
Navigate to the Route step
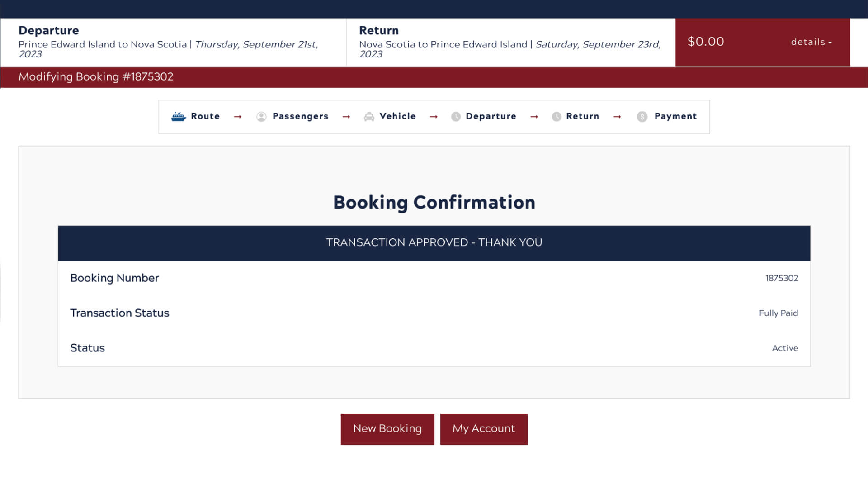(205, 116)
